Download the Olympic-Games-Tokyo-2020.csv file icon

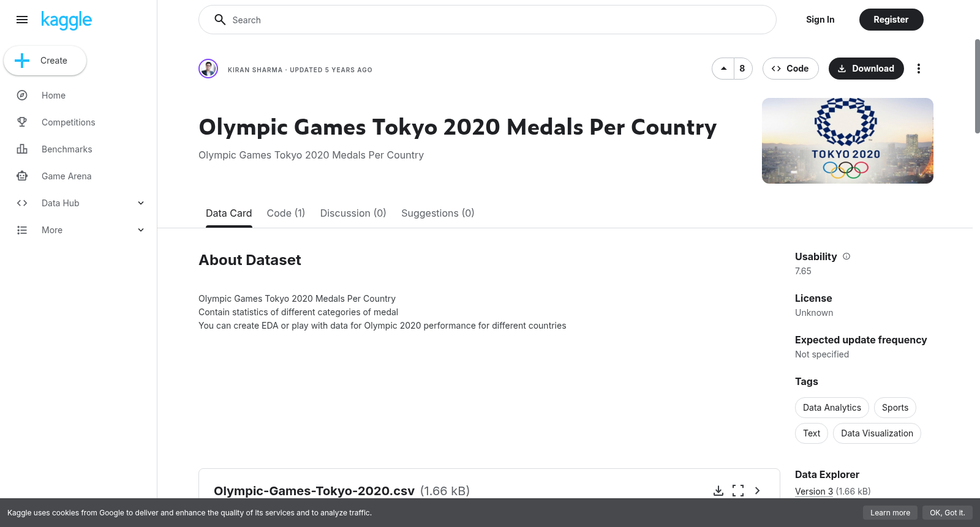point(718,491)
